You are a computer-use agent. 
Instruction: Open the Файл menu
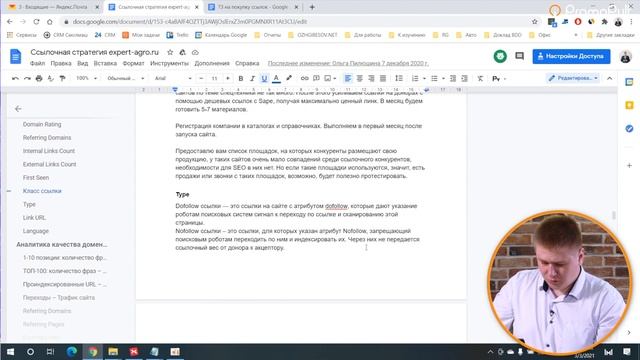(x=38, y=63)
